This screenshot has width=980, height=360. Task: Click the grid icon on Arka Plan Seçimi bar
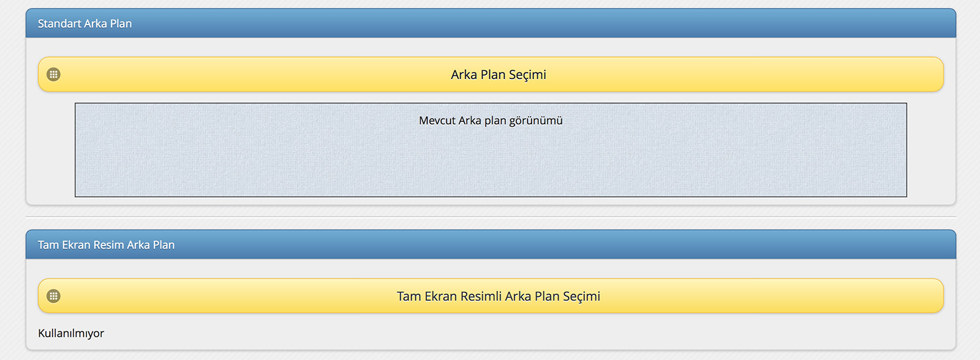54,75
